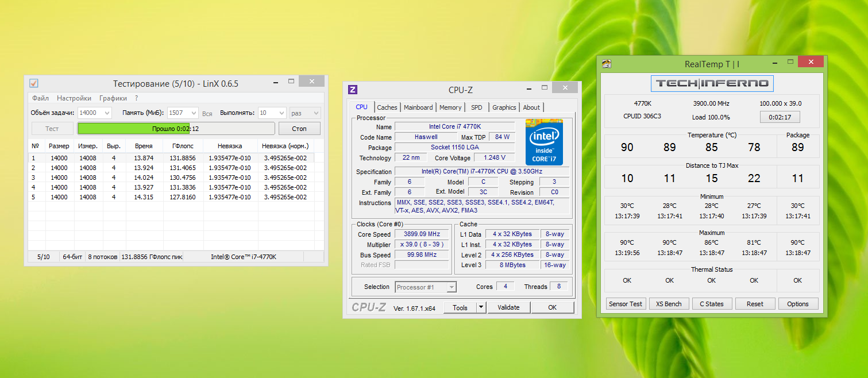Click the Validate button in CPU-Z
The height and width of the screenshot is (378, 868).
[509, 307]
